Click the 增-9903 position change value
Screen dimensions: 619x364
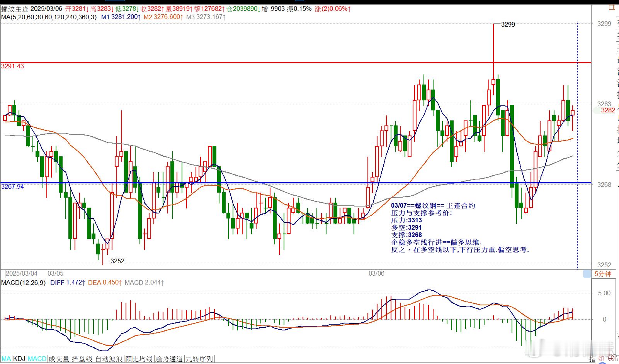[x=274, y=8]
